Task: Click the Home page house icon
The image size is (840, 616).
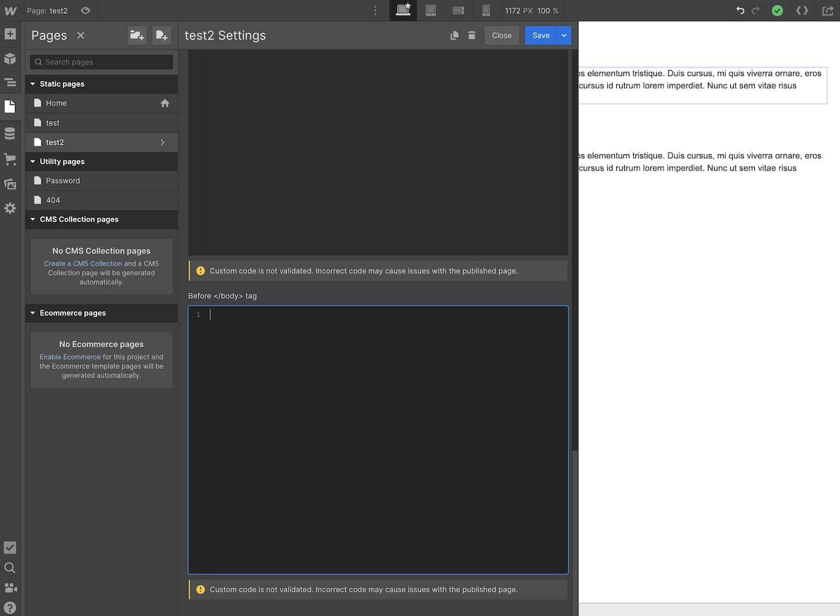Action: pyautogui.click(x=165, y=103)
